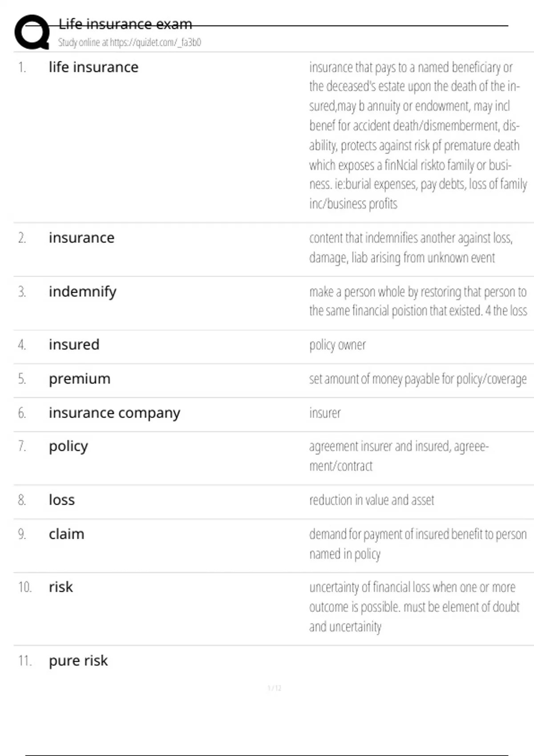
Task: Click the "insured" term in row 4
Action: click(x=74, y=345)
